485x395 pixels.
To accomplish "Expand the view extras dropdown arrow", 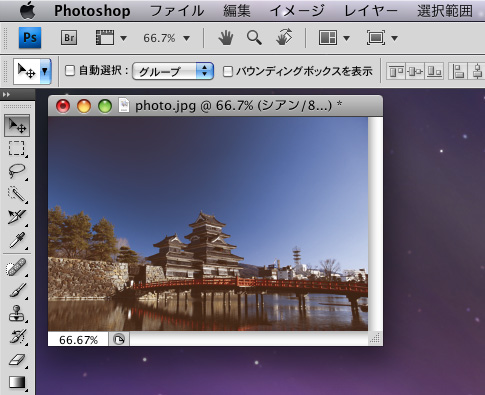I will (x=123, y=38).
